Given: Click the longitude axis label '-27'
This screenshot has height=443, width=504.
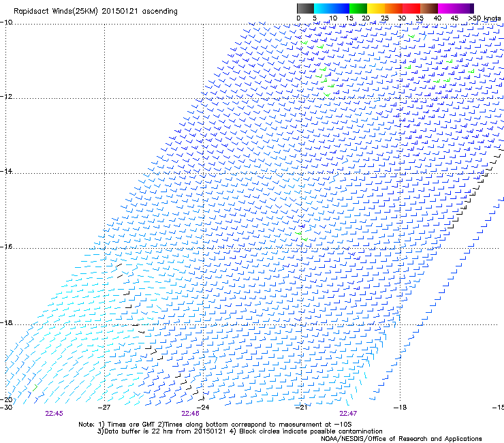Looking at the screenshot, I should point(104,408).
